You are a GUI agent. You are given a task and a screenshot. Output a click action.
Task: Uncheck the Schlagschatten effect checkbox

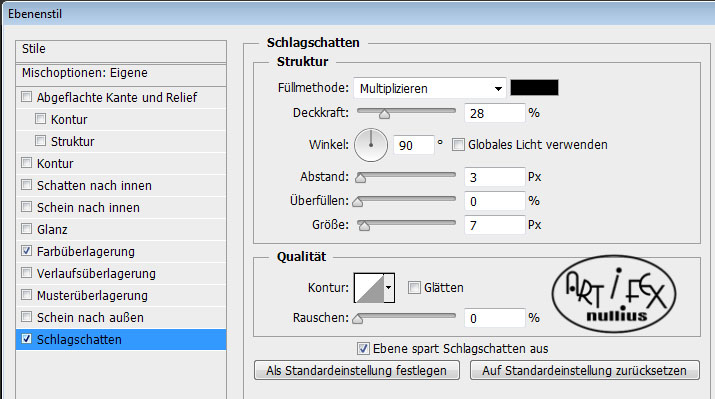click(x=26, y=339)
